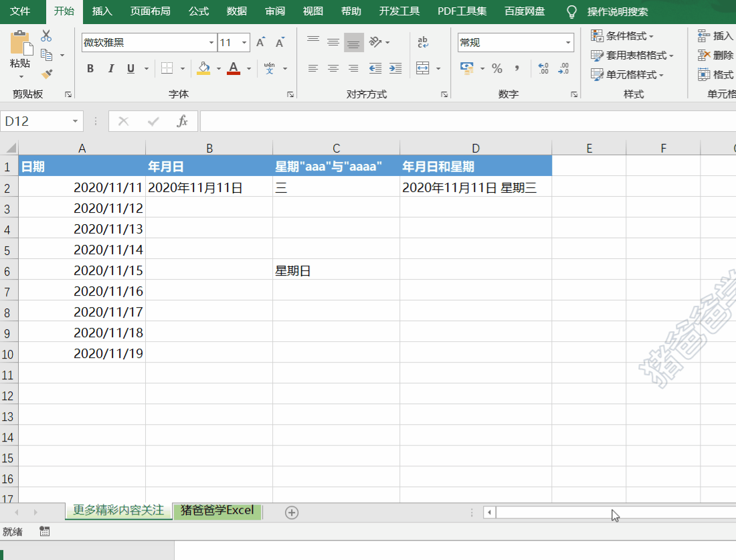This screenshot has width=736, height=560.
Task: Click the select all corner triangle
Action: coord(10,149)
